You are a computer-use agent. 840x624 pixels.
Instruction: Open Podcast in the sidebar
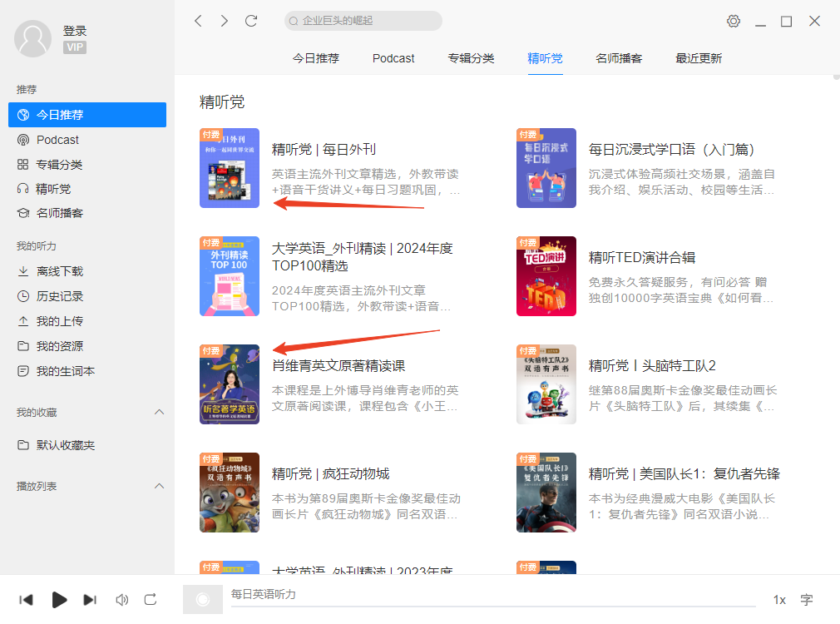point(87,140)
